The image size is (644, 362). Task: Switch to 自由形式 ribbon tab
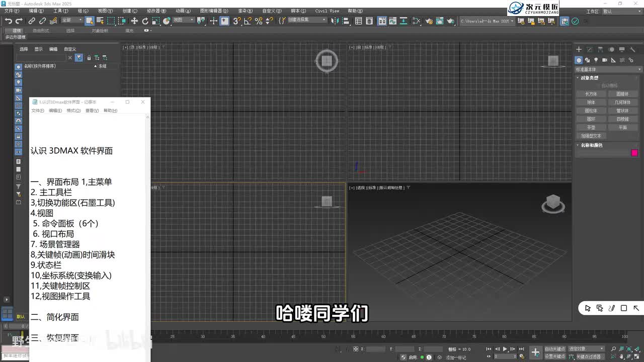(41, 31)
